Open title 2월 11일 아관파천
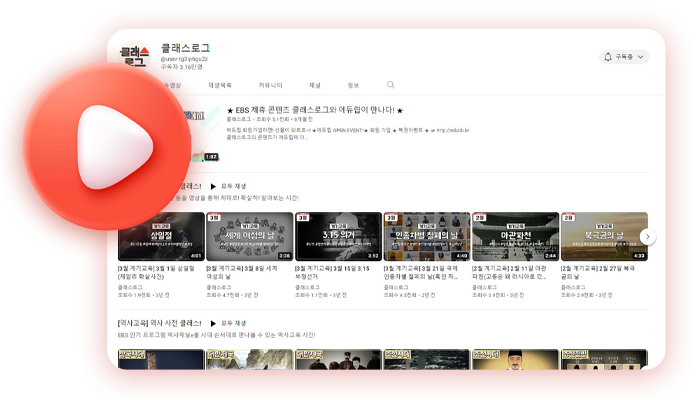Viewport: 700px width, 400px height. (509, 272)
